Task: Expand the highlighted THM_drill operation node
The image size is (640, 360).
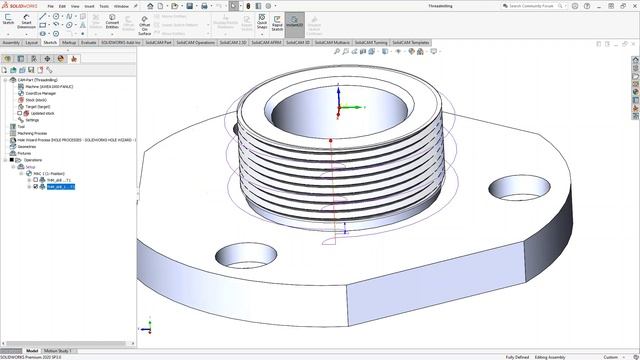Action: 29,187
